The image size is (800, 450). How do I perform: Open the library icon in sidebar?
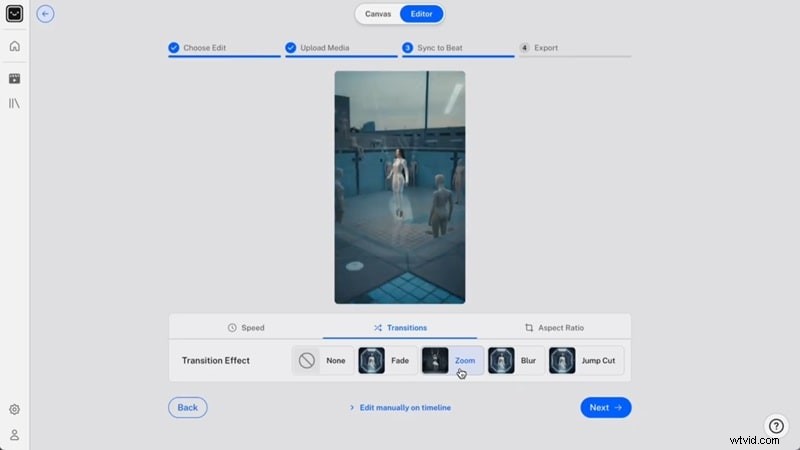pos(14,104)
